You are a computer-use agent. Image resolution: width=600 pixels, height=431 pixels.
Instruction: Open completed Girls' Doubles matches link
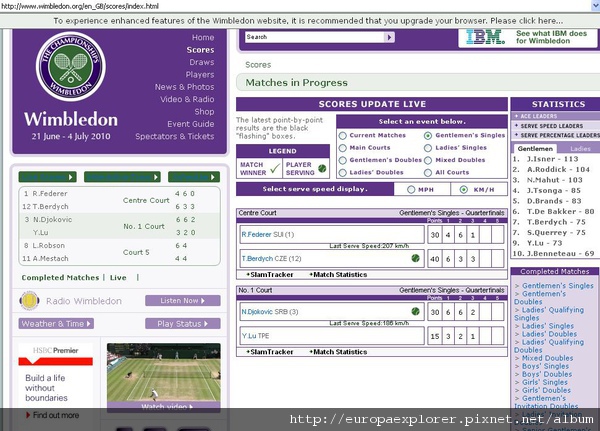[x=546, y=390]
